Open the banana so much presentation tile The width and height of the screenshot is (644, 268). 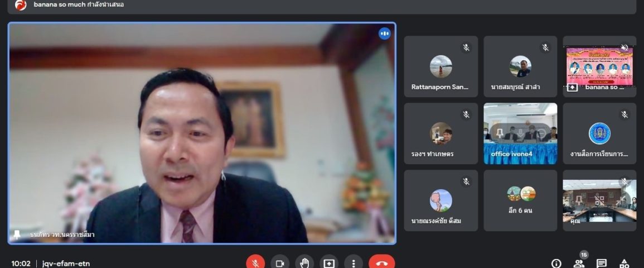[599, 66]
